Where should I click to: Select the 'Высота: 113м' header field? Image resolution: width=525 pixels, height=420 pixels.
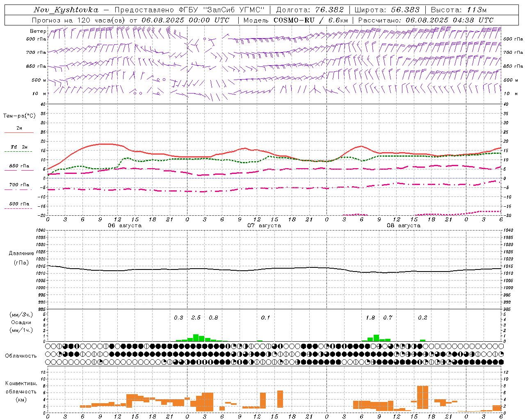pos(459,10)
